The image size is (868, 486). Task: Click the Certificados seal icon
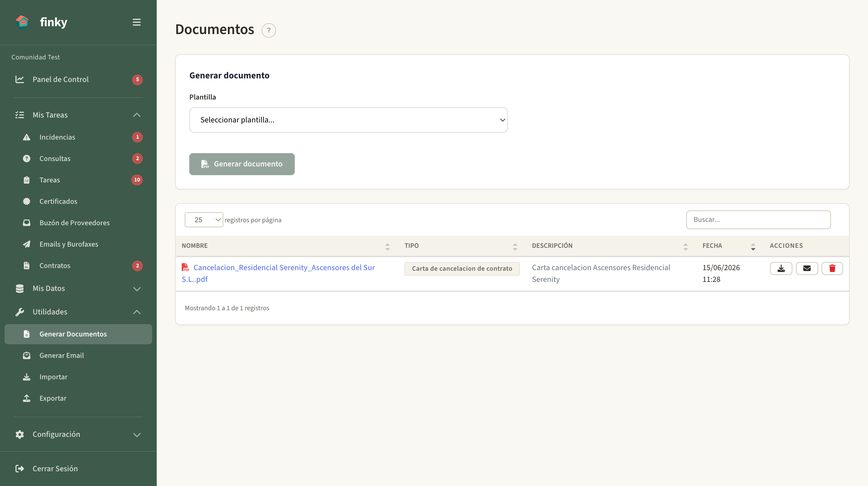click(x=27, y=201)
